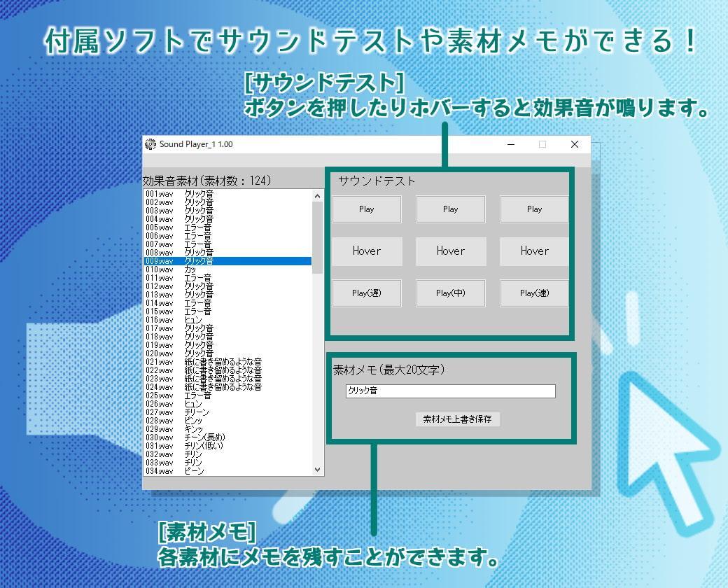Select 028.wav ピンッ in the list
This screenshot has width=728, height=588.
(x=227, y=420)
